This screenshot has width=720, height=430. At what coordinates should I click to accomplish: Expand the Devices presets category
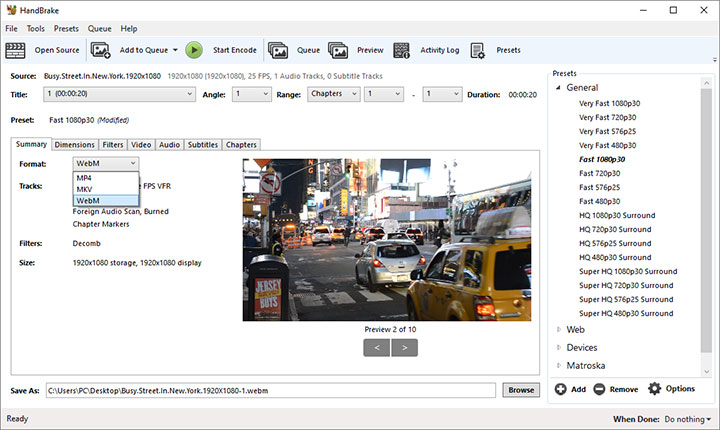(x=559, y=347)
